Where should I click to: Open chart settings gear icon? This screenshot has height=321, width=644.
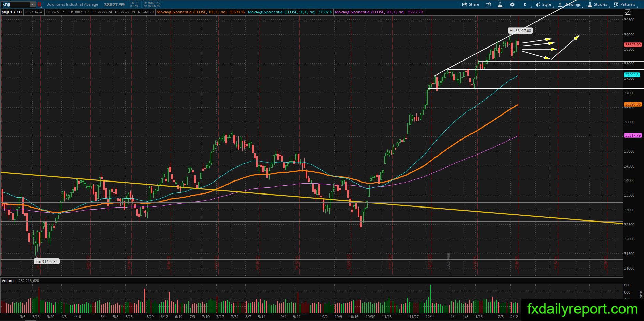click(x=512, y=4)
